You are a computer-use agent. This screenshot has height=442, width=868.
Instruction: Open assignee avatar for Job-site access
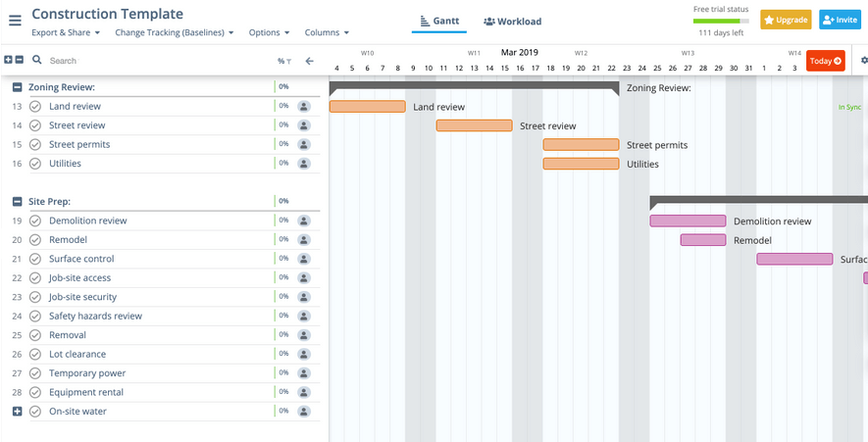point(303,278)
